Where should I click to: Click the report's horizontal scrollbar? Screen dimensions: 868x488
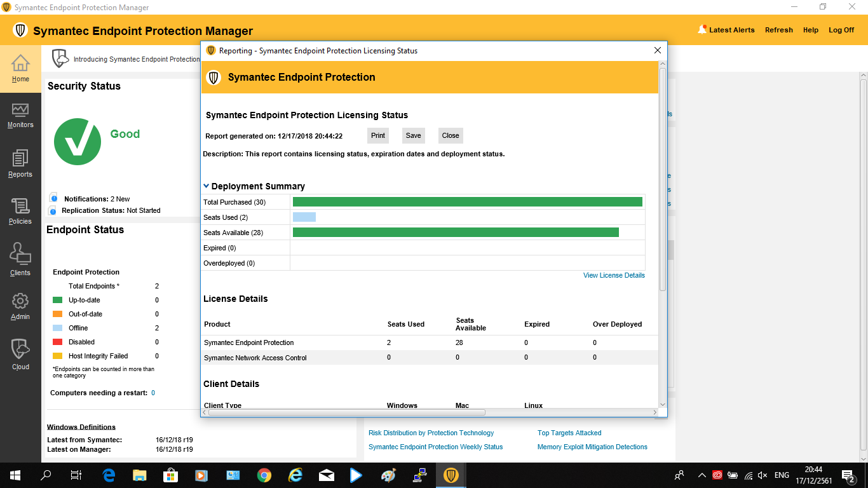[x=346, y=412]
